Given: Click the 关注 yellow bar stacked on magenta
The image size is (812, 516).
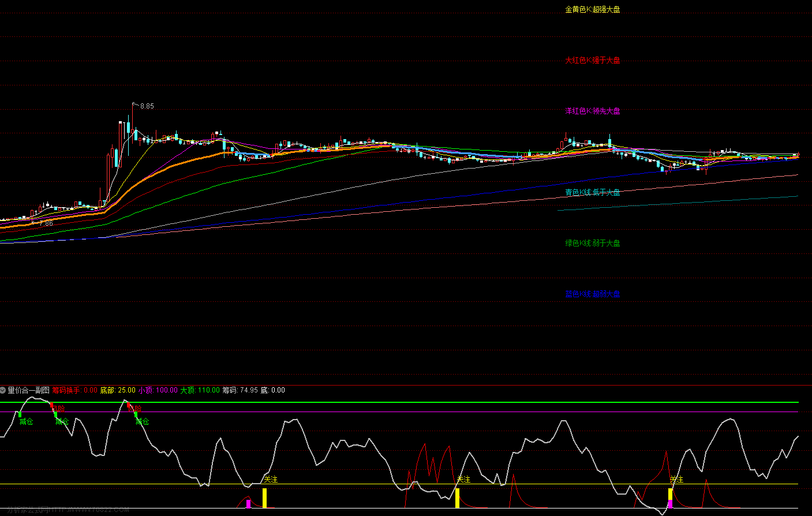Looking at the screenshot, I should click(671, 494).
